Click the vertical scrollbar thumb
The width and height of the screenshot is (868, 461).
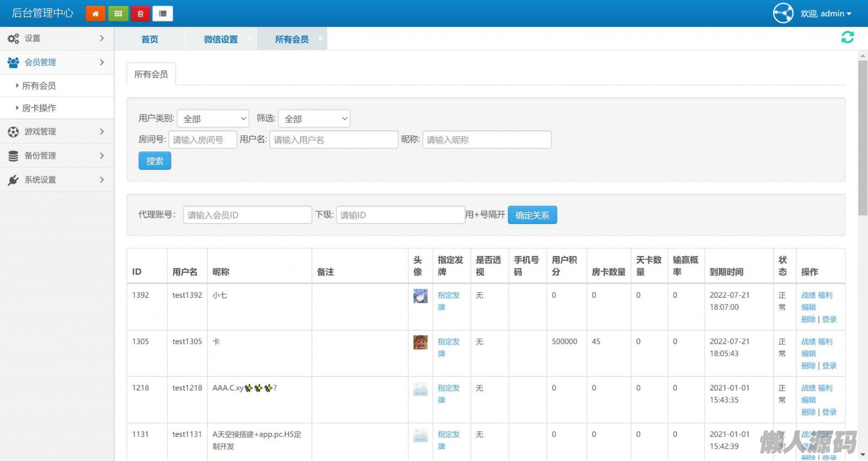coord(863,138)
